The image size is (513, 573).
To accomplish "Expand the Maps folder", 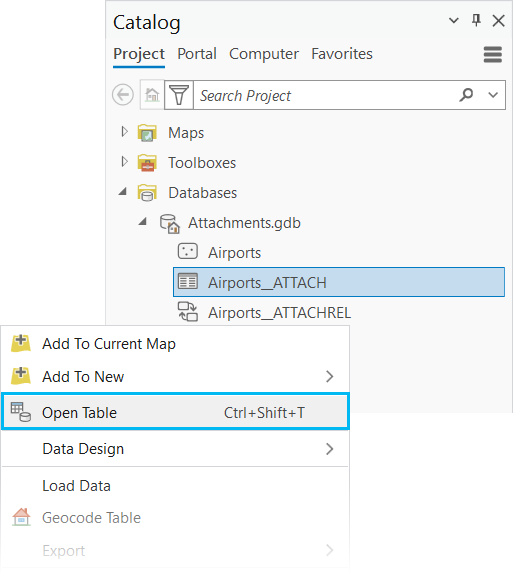I will tap(124, 132).
